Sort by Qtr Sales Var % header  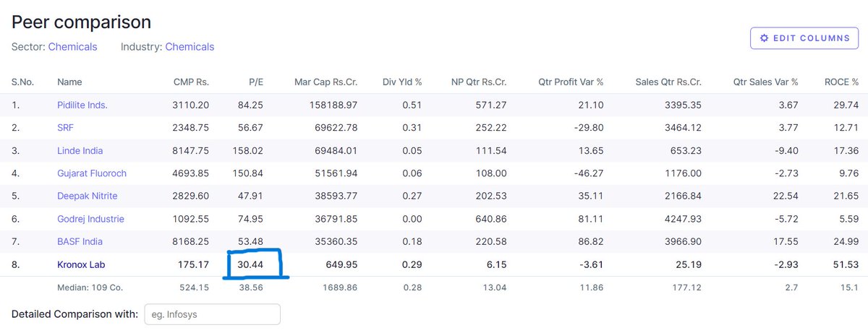(x=765, y=82)
